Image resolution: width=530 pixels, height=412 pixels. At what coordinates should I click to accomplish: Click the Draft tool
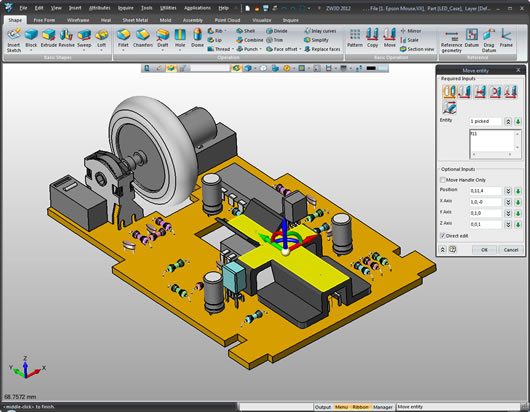(163, 38)
